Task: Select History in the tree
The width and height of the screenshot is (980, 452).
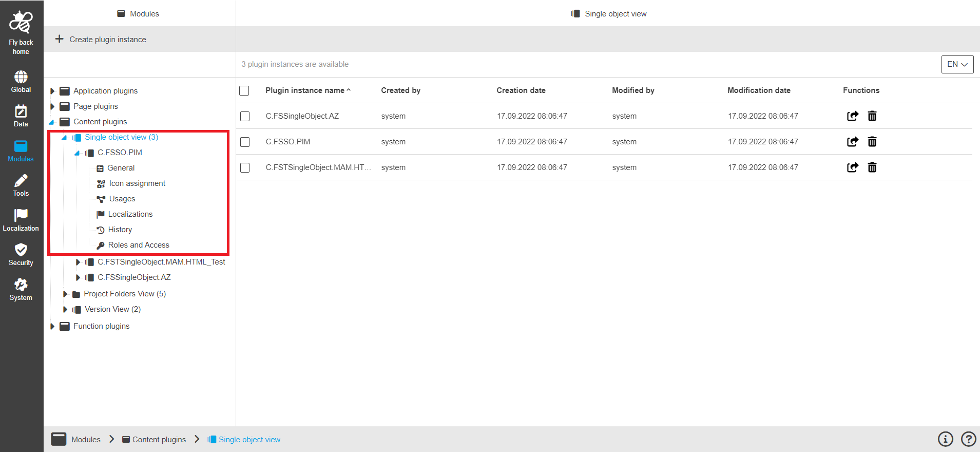Action: 120,230
